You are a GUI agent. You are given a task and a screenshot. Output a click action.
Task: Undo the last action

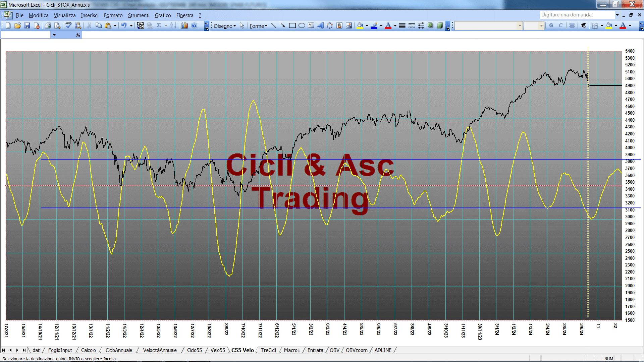click(124, 25)
